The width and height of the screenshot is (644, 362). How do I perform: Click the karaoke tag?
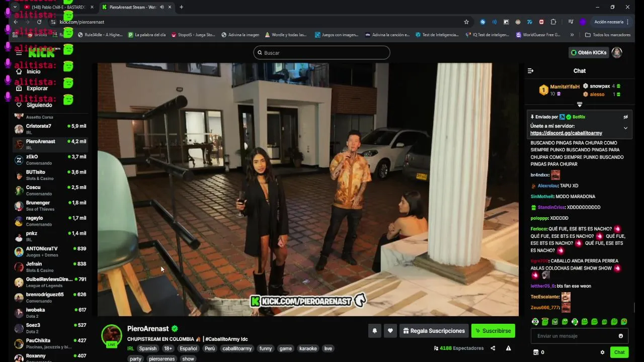(308, 348)
